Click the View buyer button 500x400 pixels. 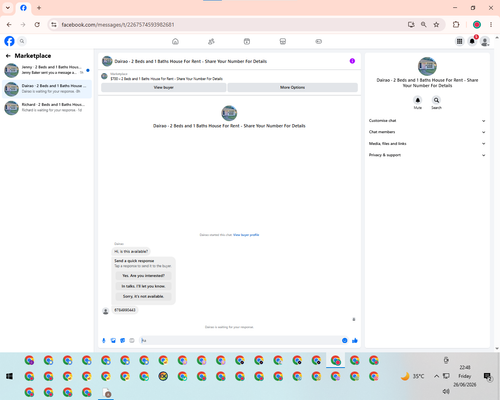pyautogui.click(x=164, y=87)
